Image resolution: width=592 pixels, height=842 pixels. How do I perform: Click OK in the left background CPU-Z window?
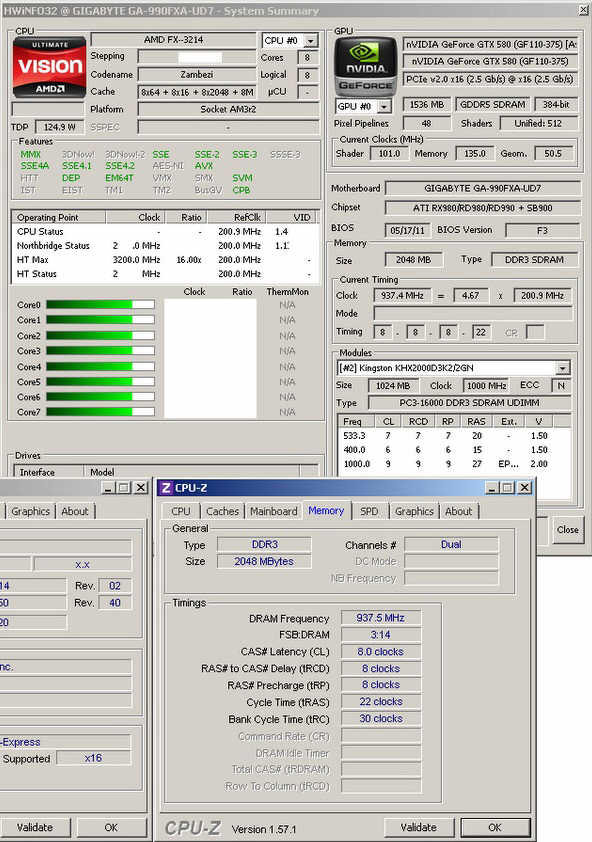(111, 827)
